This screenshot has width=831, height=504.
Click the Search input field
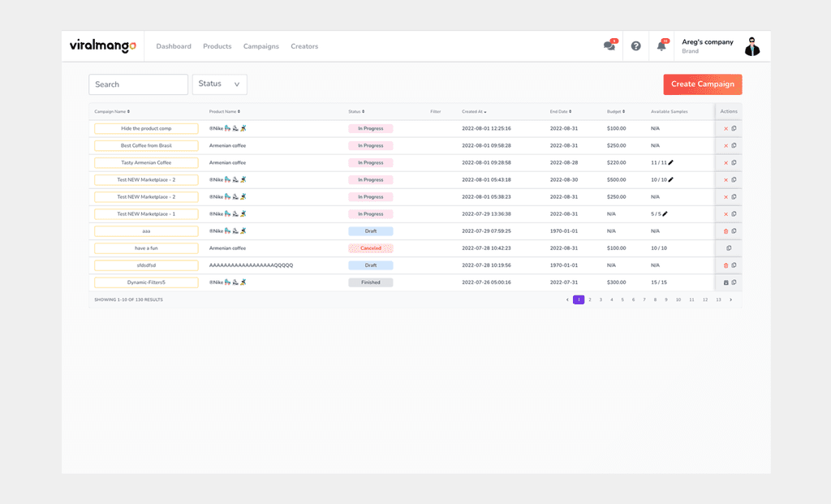point(138,84)
